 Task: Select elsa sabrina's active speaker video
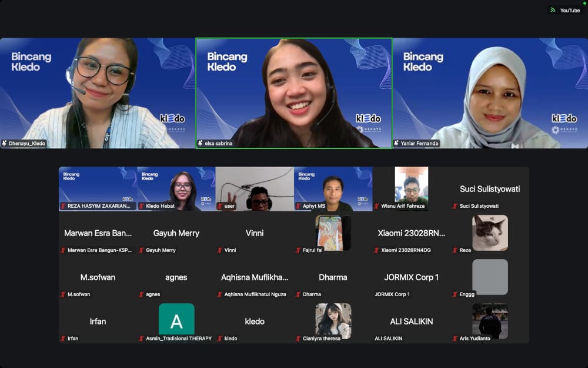point(294,93)
